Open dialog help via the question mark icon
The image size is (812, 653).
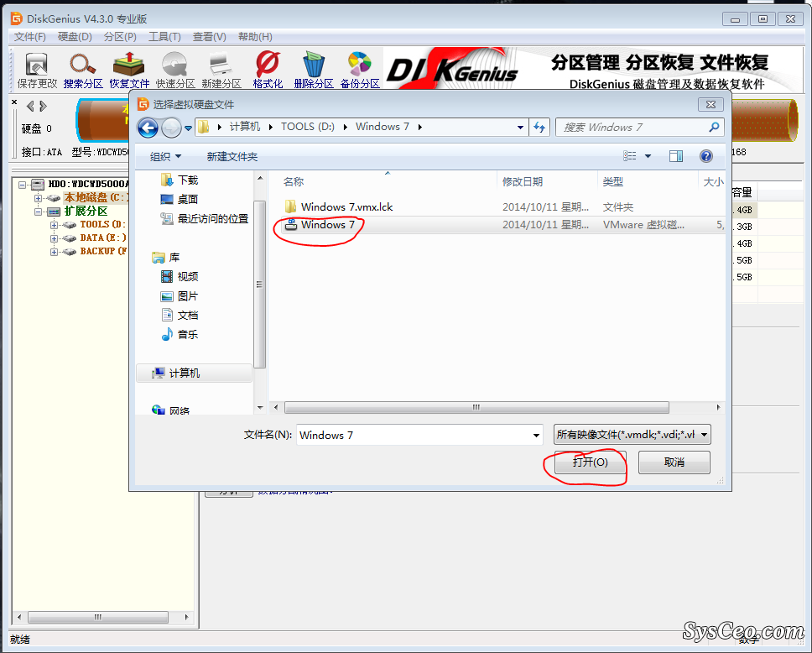click(705, 156)
